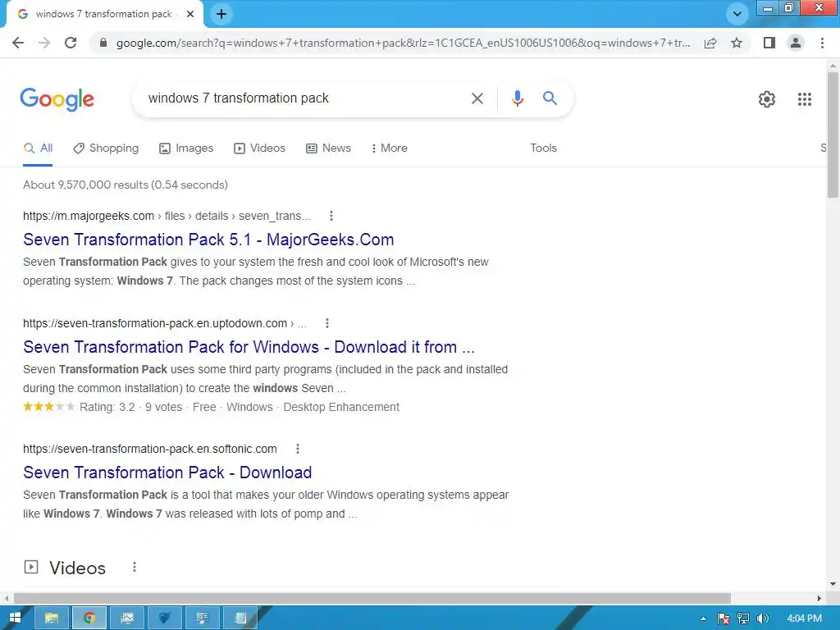Viewport: 840px width, 630px height.
Task: Go to Google home via logo
Action: click(57, 99)
